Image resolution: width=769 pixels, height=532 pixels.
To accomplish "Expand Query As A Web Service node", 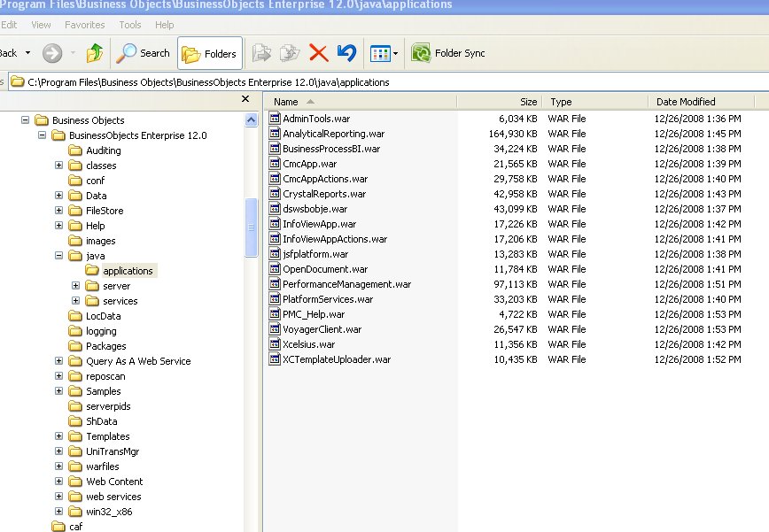I will point(58,361).
